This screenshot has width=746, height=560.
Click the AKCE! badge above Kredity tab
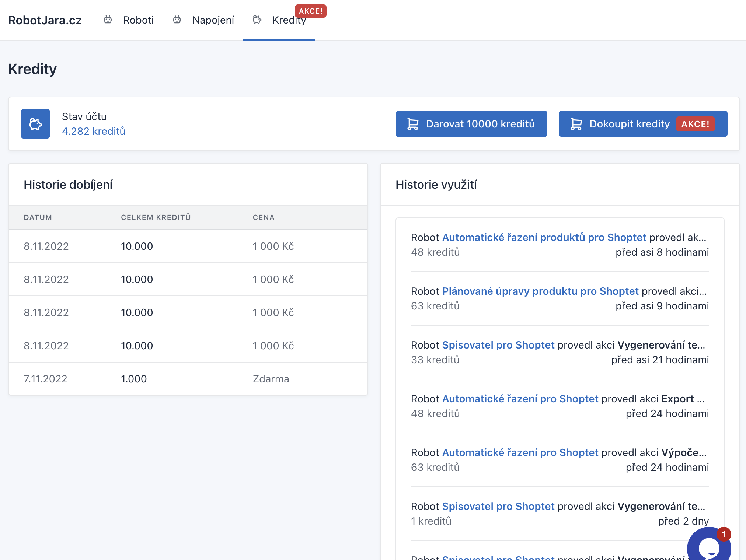tap(311, 11)
